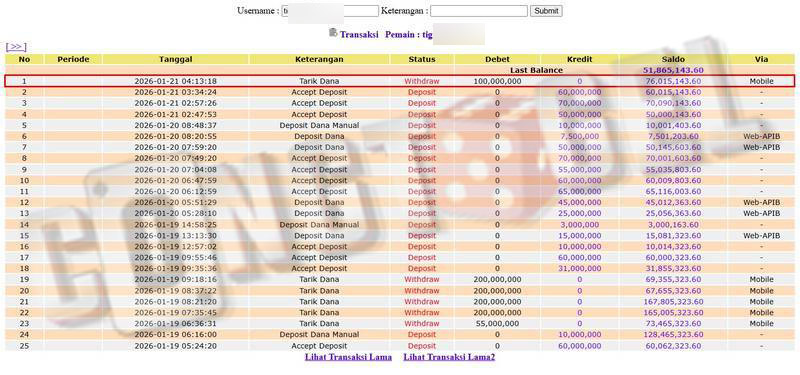This screenshot has height=375, width=800.
Task: Open the [>>] next page link
Action: click(16, 47)
